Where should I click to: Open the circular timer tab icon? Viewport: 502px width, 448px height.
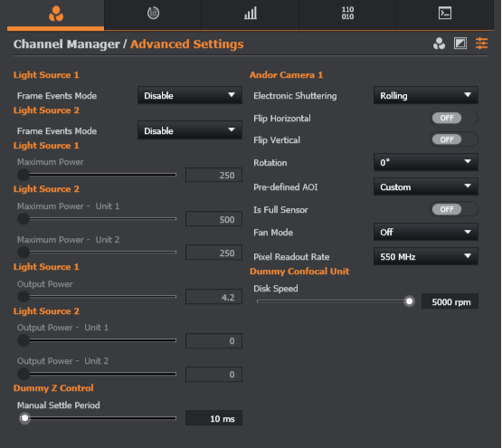[153, 14]
